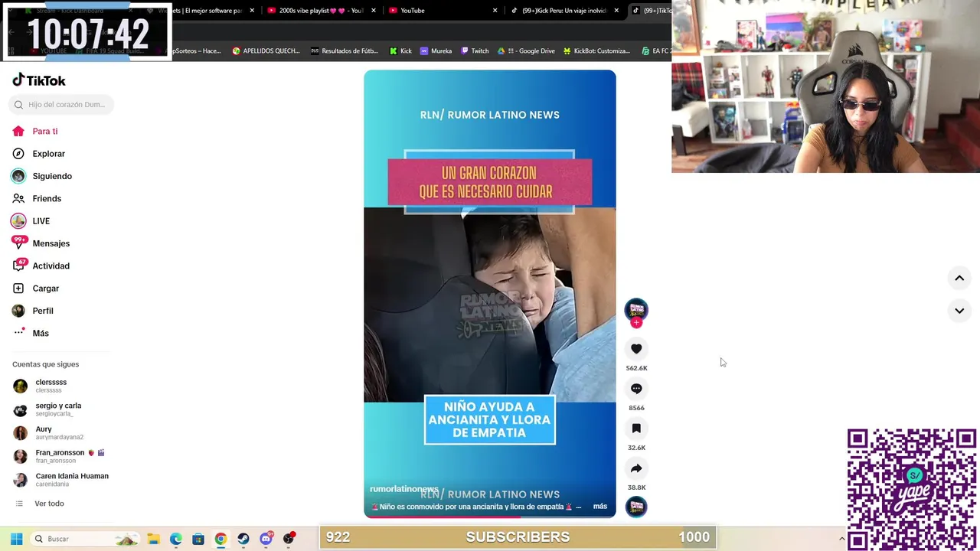Open Microsoft Store from the taskbar
This screenshot has width=980, height=551.
click(198, 539)
